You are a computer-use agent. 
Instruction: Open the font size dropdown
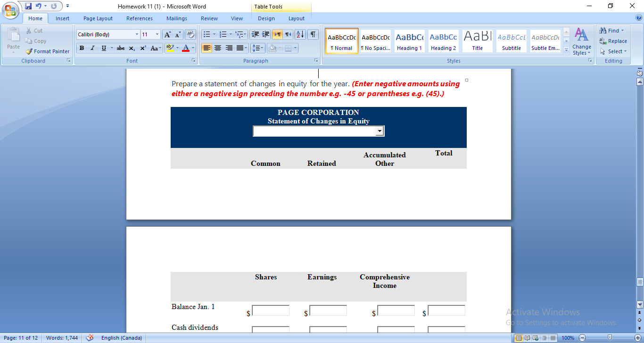click(157, 34)
